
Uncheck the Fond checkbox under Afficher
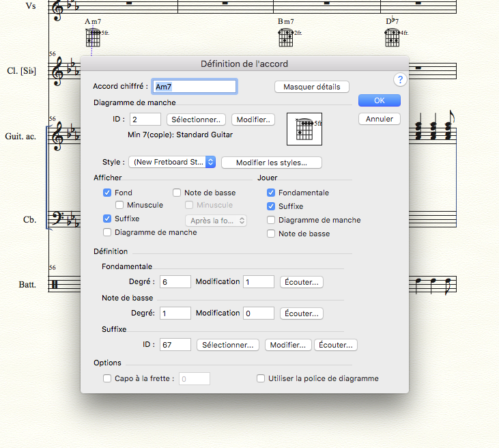click(107, 193)
